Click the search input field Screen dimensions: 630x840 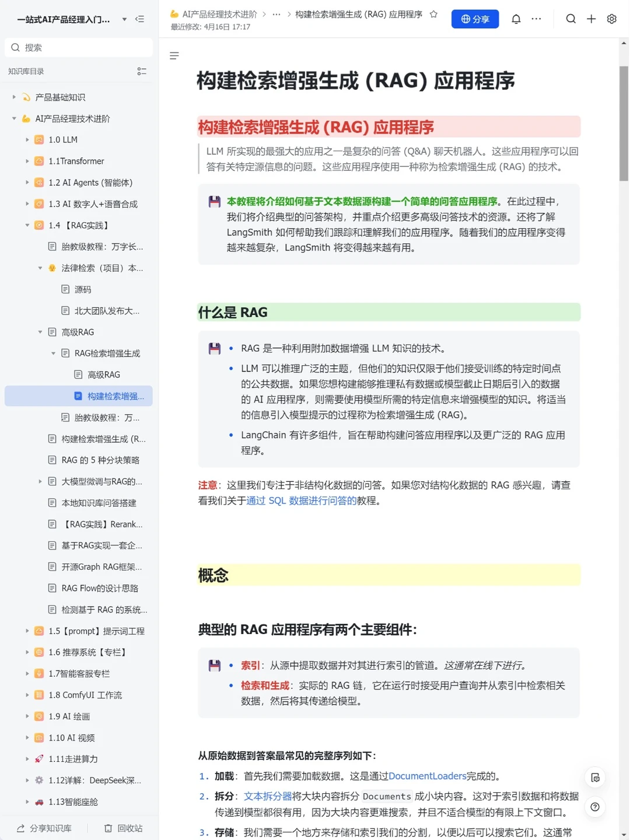coord(79,47)
